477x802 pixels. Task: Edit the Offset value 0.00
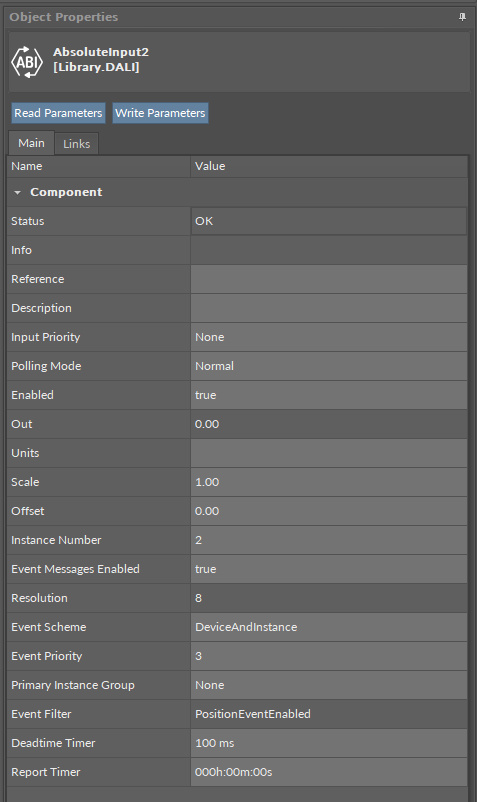329,511
